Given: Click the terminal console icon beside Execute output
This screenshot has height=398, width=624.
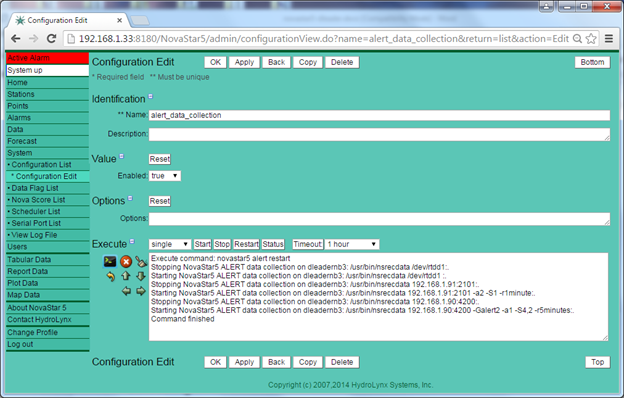Looking at the screenshot, I should point(110,261).
